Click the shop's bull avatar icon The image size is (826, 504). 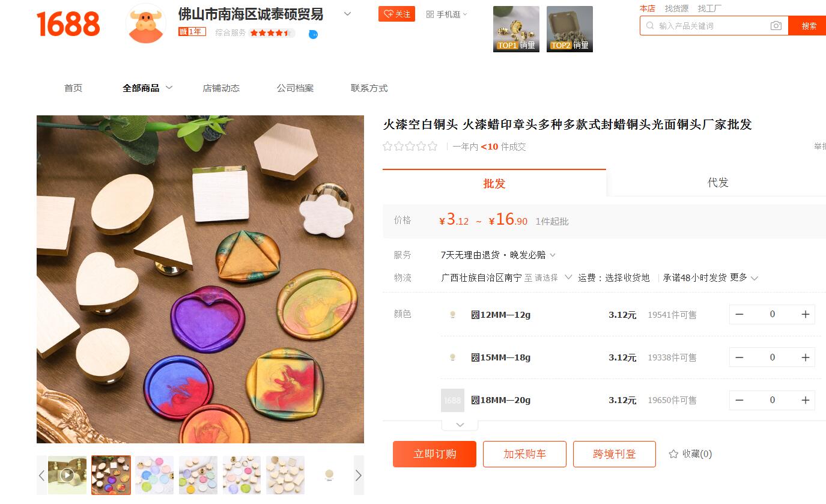(x=145, y=23)
